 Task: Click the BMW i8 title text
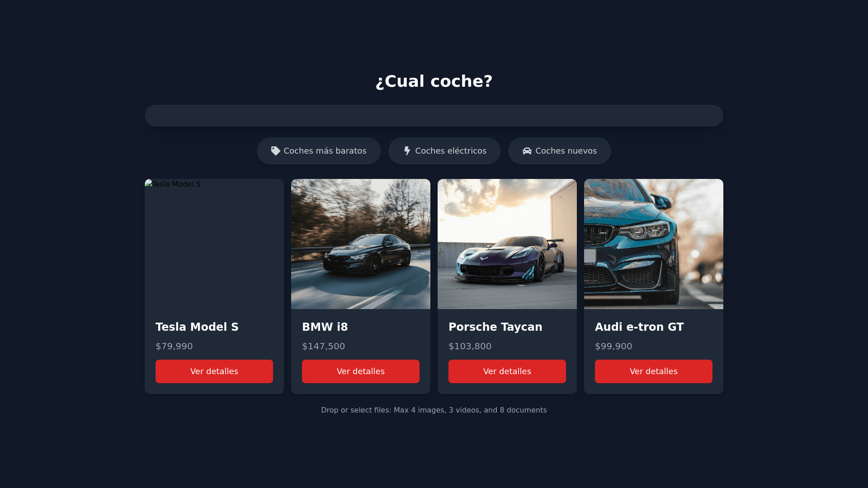click(x=325, y=327)
